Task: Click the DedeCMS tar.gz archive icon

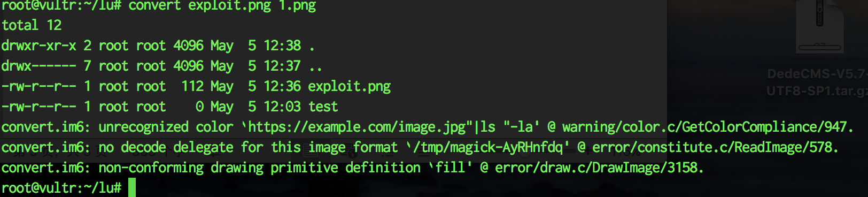Action: point(819,27)
